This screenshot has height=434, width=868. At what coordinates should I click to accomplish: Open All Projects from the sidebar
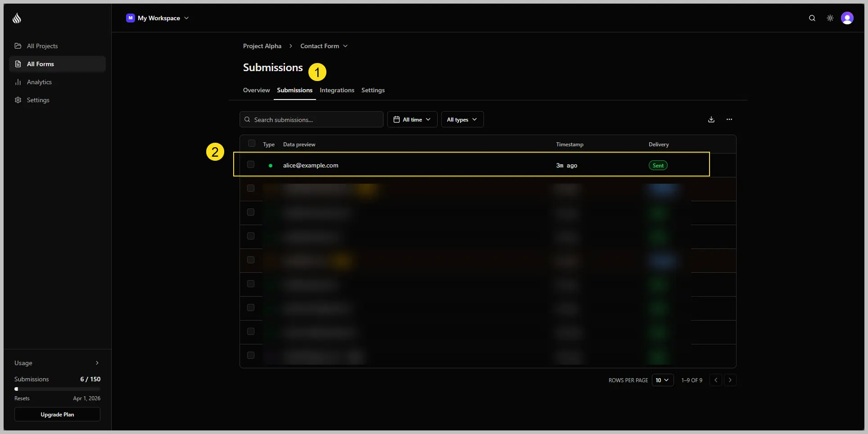(42, 46)
